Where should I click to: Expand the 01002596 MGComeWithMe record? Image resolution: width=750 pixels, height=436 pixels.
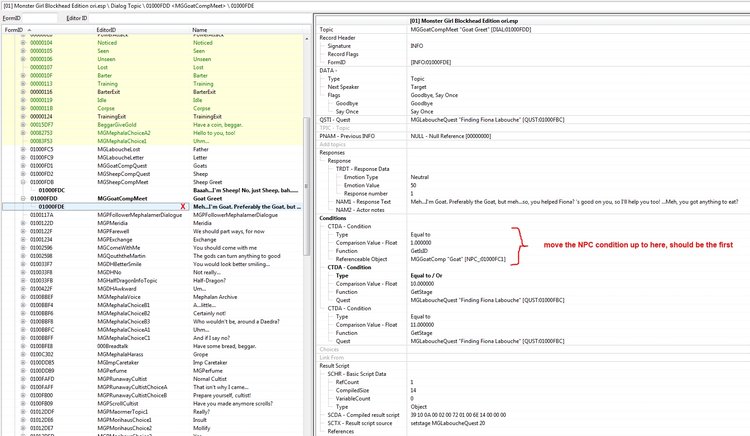click(x=23, y=248)
